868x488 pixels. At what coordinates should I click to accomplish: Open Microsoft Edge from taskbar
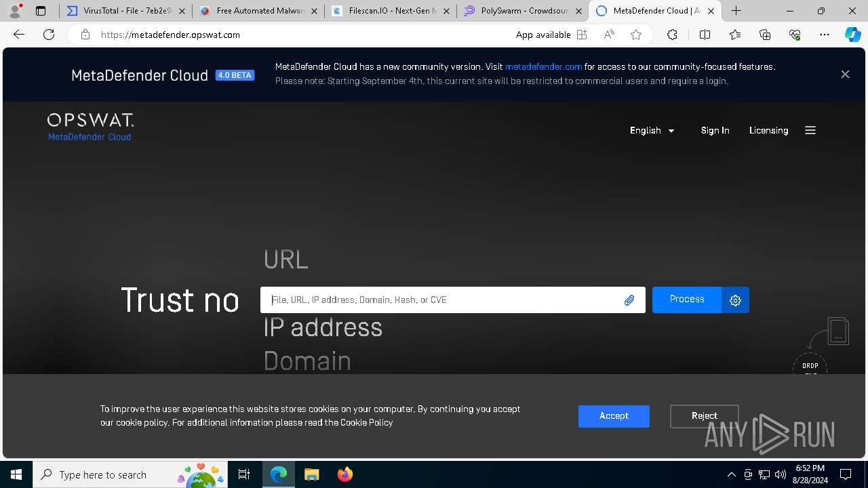coord(279,474)
